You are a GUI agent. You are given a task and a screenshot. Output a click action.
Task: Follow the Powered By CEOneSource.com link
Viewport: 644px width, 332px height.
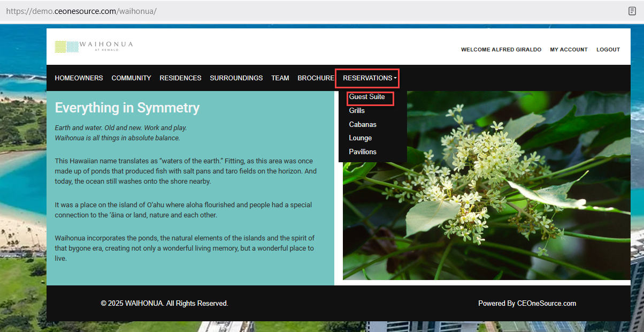pyautogui.click(x=527, y=304)
